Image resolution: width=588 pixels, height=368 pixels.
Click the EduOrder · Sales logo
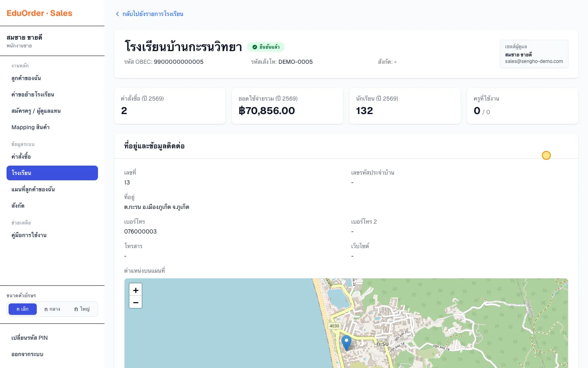[x=39, y=13]
